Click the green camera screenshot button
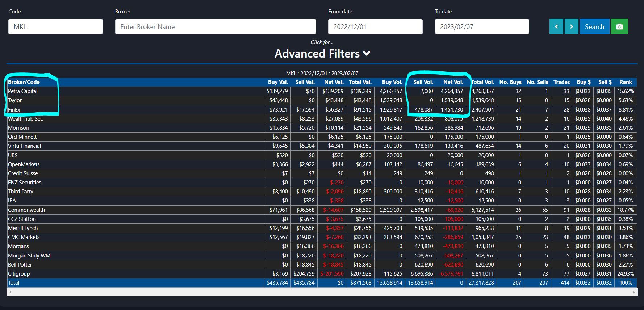 [x=619, y=27]
